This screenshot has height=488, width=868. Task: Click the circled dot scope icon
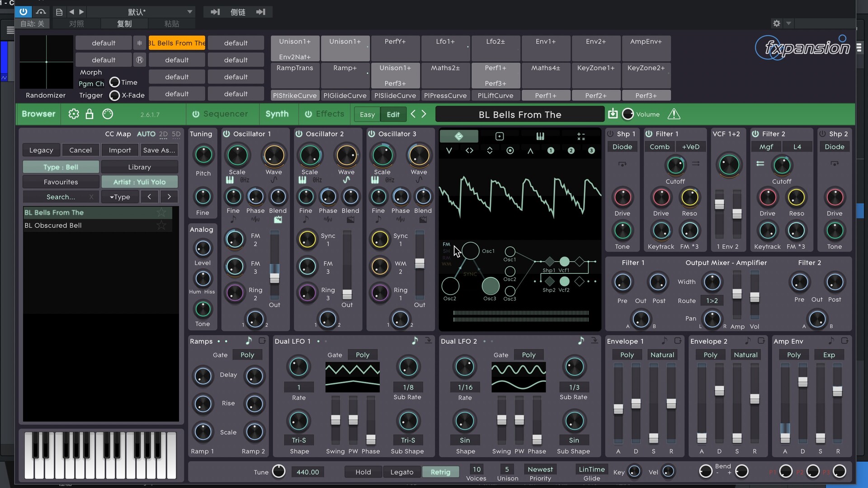coord(510,150)
